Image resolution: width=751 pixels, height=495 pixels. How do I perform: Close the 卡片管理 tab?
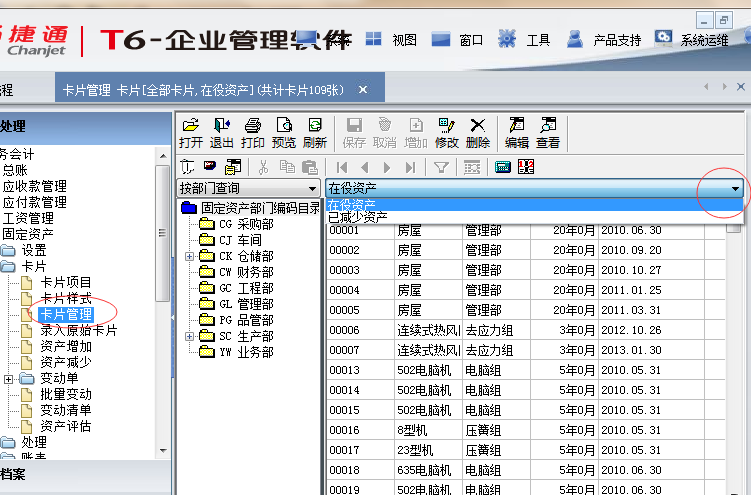coord(363,90)
